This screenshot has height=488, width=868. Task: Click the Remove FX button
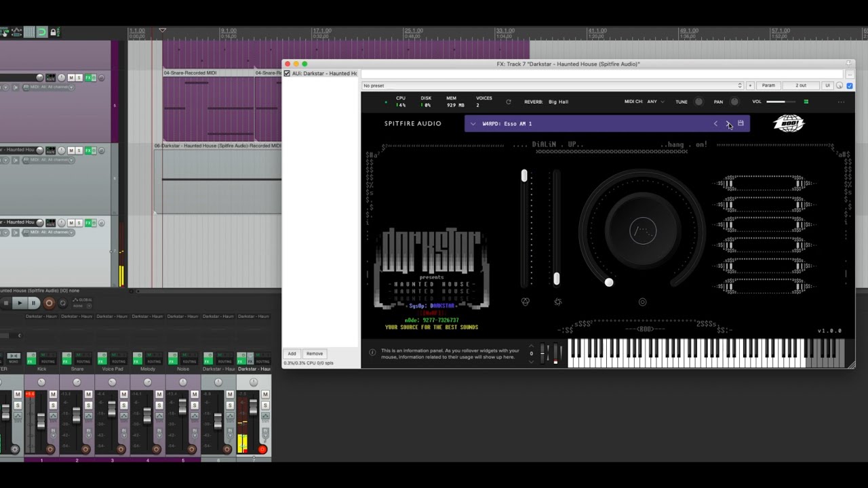coord(315,353)
